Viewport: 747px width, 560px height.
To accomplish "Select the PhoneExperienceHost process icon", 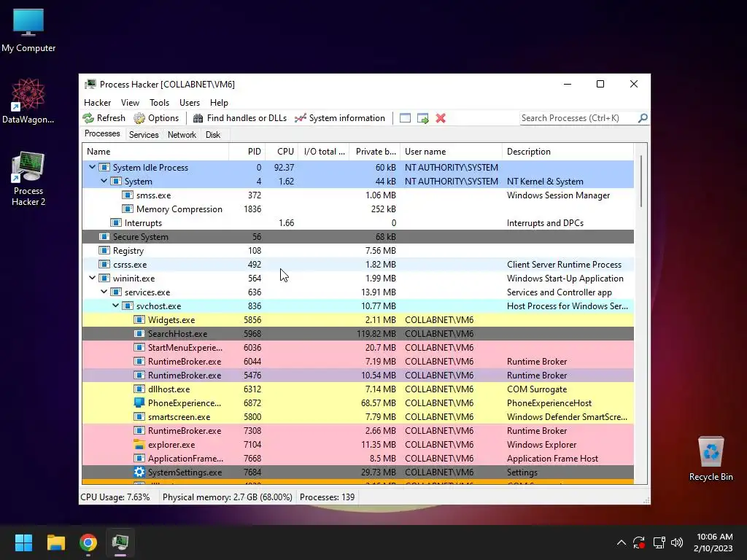I will [139, 402].
